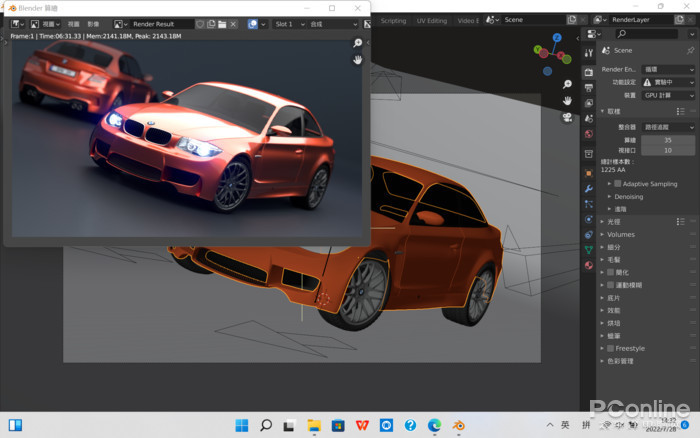Viewport: 700px width, 438px height.
Task: Click the 3D viewport pan hand icon
Action: 567,100
